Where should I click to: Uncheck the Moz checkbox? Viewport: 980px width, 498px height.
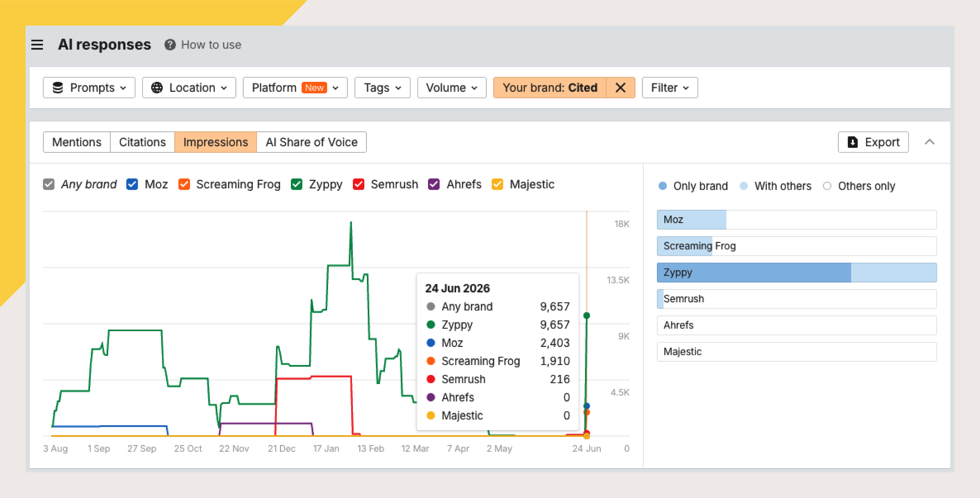pos(132,184)
